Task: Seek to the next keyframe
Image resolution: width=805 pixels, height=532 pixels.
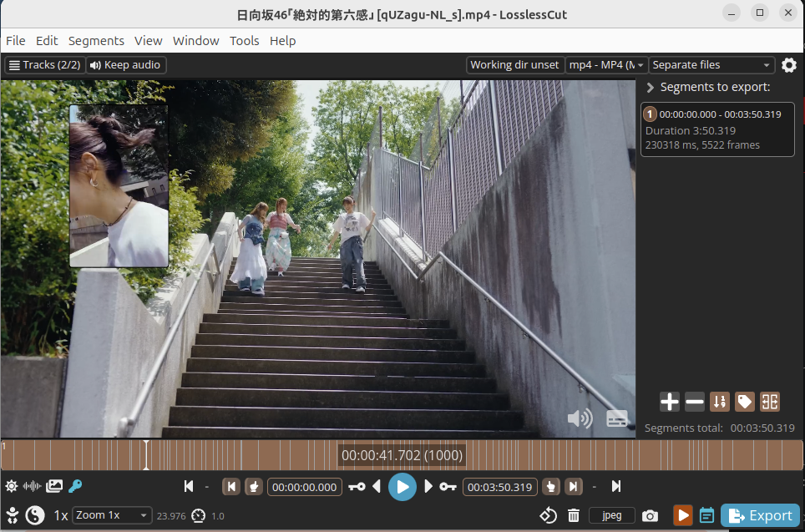Action: tap(448, 486)
